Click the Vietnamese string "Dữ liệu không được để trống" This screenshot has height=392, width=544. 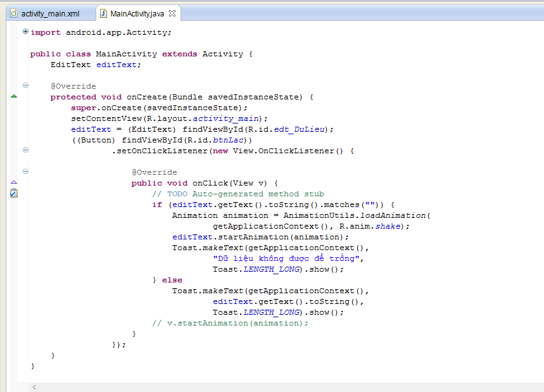click(x=286, y=258)
